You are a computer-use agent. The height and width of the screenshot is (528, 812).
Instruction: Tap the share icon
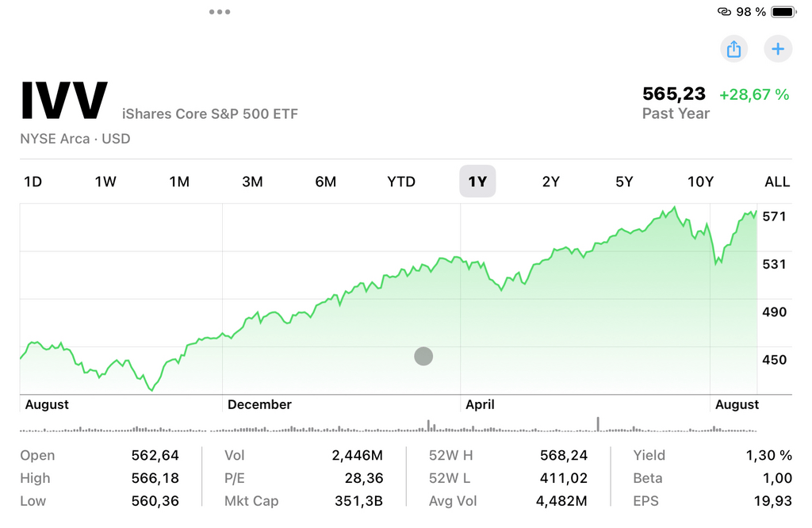[733, 49]
